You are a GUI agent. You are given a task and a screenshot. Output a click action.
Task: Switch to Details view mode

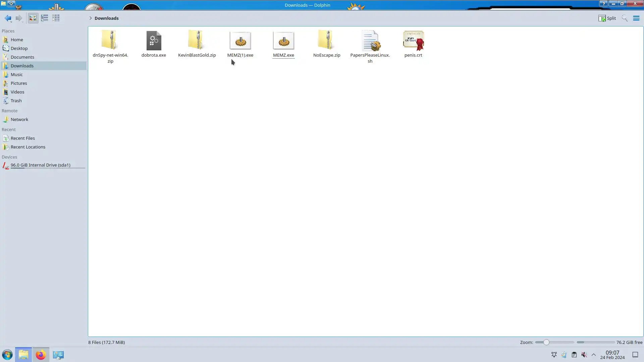[56, 18]
